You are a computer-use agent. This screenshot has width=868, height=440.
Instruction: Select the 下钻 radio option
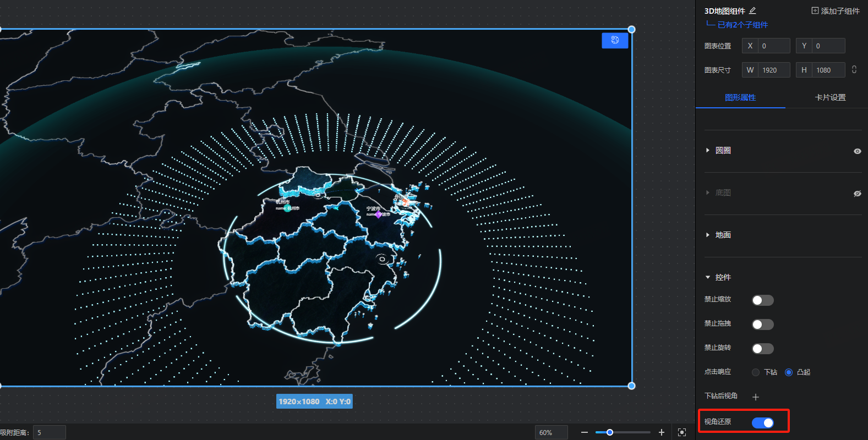click(756, 372)
